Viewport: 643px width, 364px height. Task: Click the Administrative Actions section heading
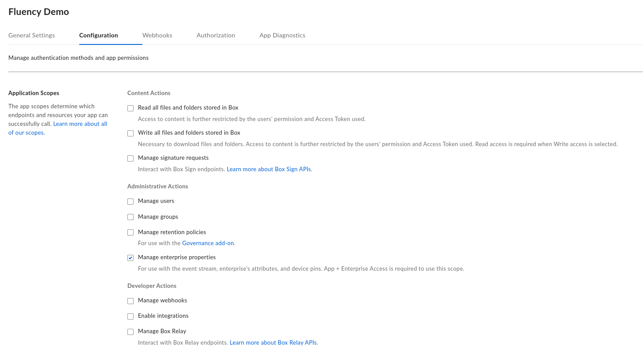[158, 186]
